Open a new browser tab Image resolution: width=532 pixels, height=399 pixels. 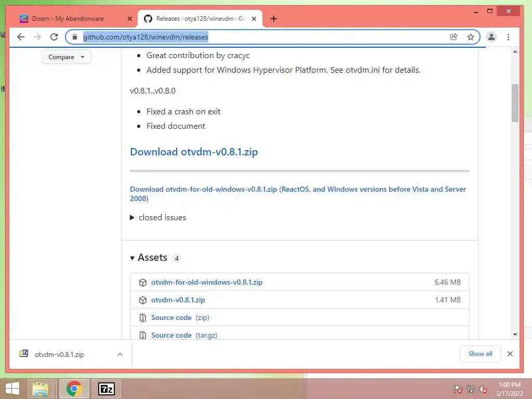tap(274, 19)
